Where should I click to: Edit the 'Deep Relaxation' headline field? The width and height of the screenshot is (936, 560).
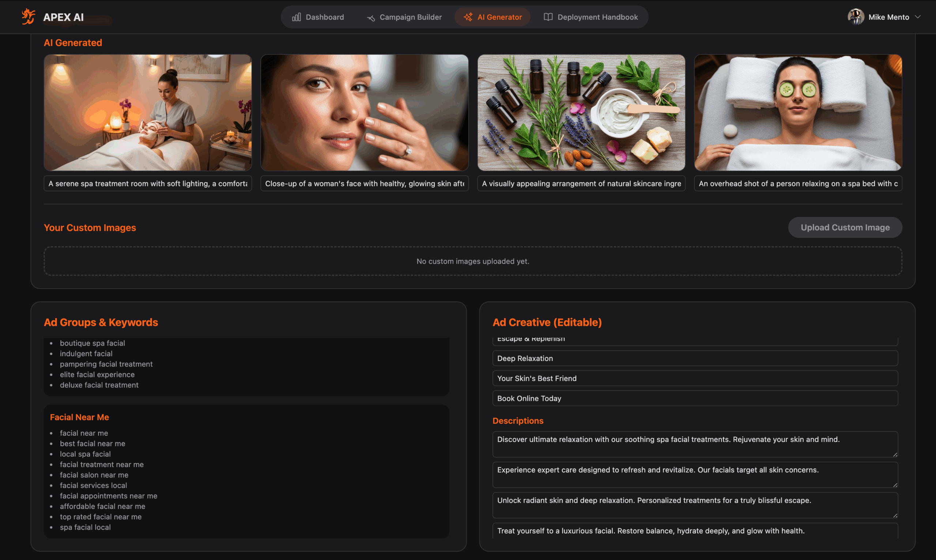pyautogui.click(x=695, y=358)
